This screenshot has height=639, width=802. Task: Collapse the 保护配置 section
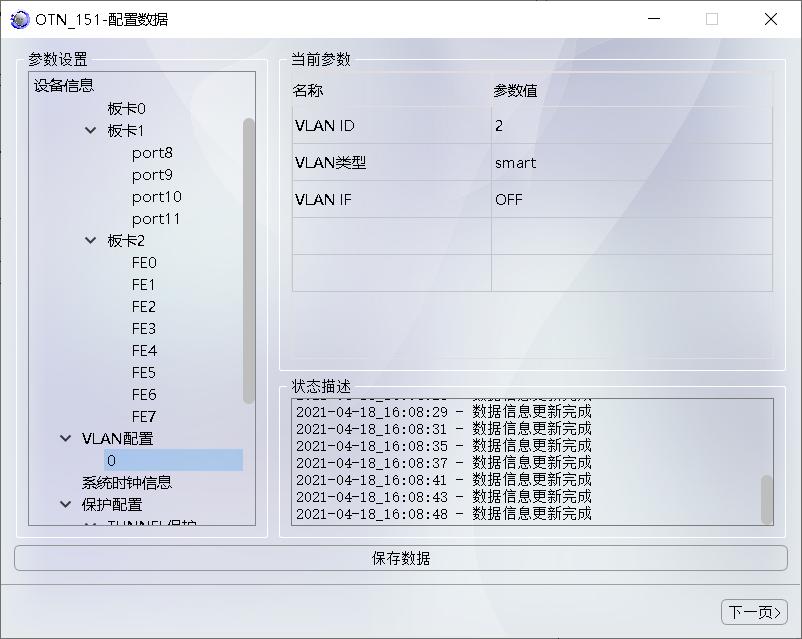pos(65,504)
